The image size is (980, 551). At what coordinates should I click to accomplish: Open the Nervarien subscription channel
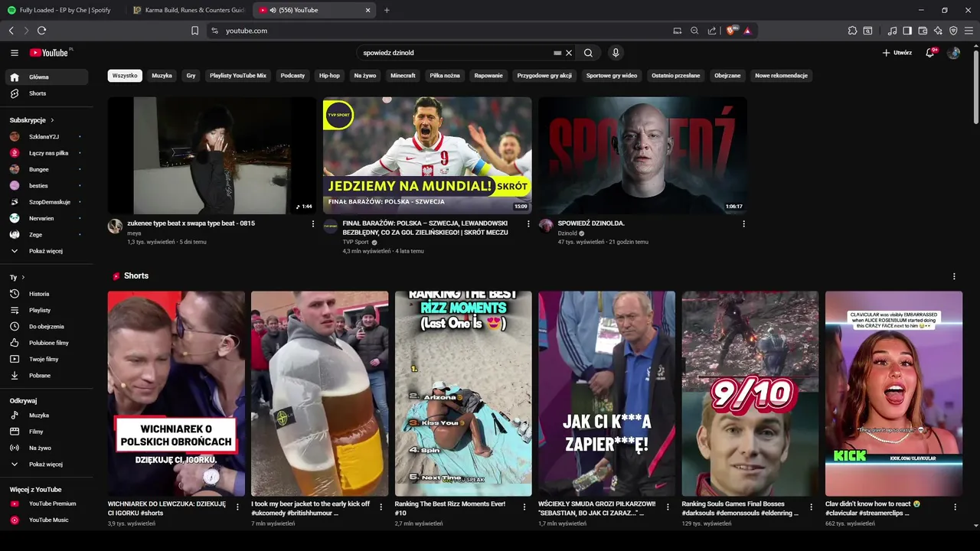point(47,218)
